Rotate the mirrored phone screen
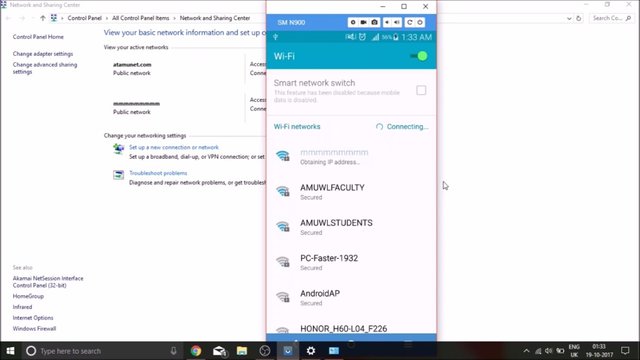Image resolution: width=640 pixels, height=360 pixels. 409,22
